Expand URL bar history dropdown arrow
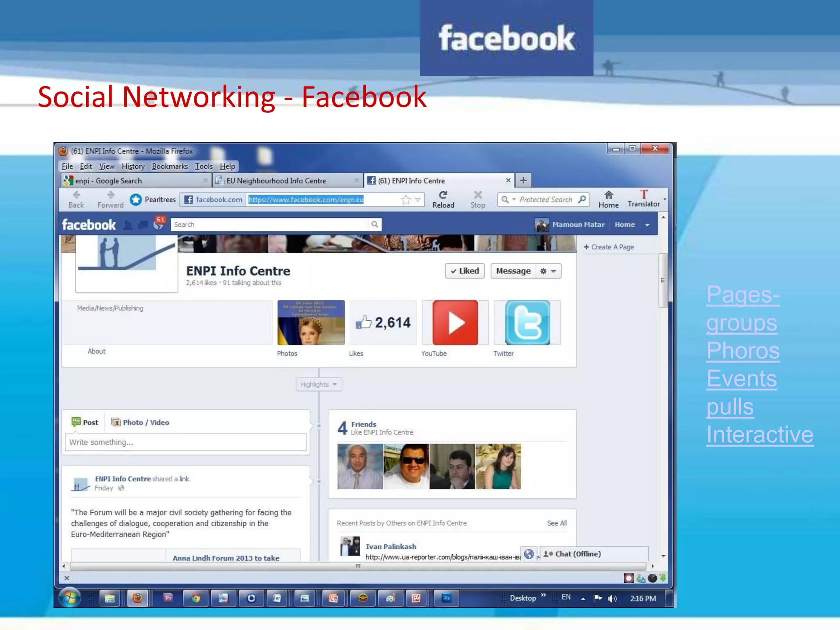This screenshot has height=630, width=840. click(x=418, y=200)
